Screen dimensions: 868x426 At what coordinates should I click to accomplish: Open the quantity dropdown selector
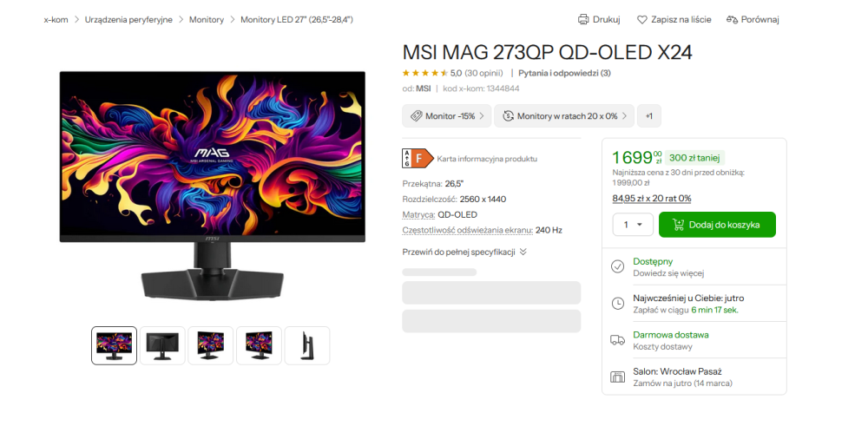pos(633,225)
